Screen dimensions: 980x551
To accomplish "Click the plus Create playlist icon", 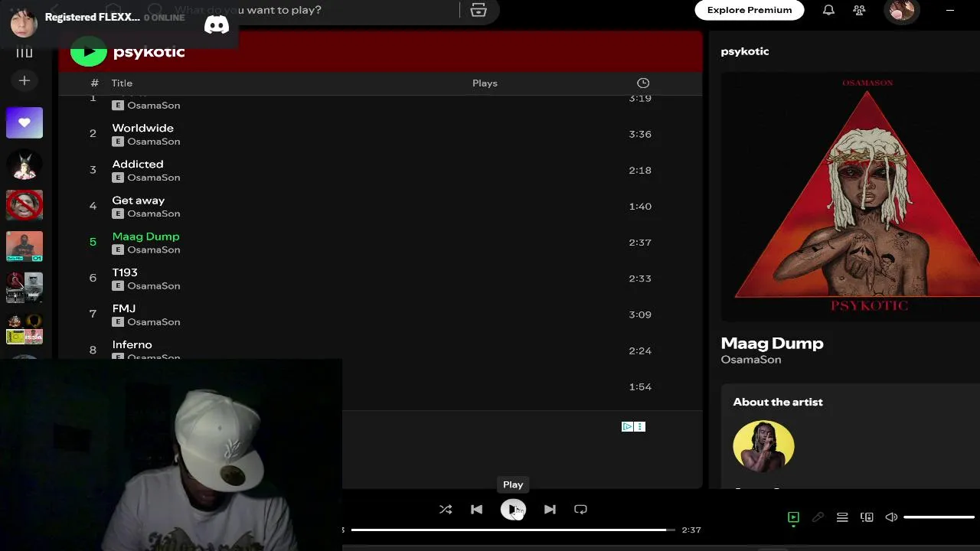I will (x=24, y=80).
